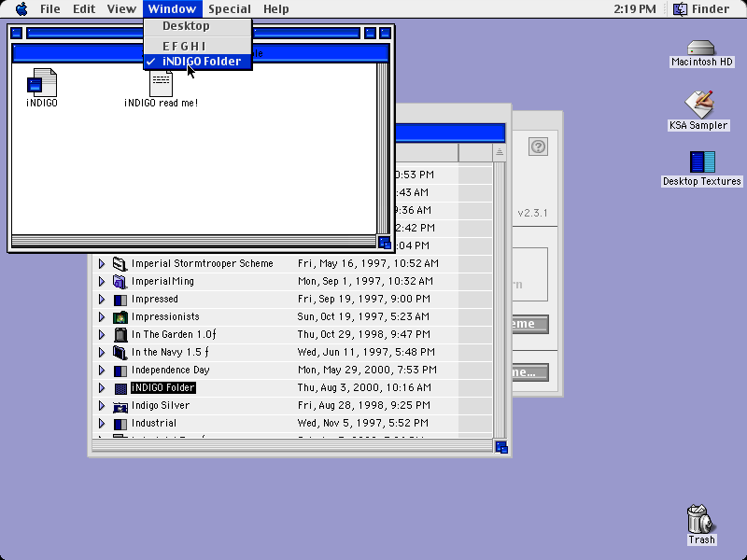Open the View menu
The image size is (747, 560).
point(121,9)
